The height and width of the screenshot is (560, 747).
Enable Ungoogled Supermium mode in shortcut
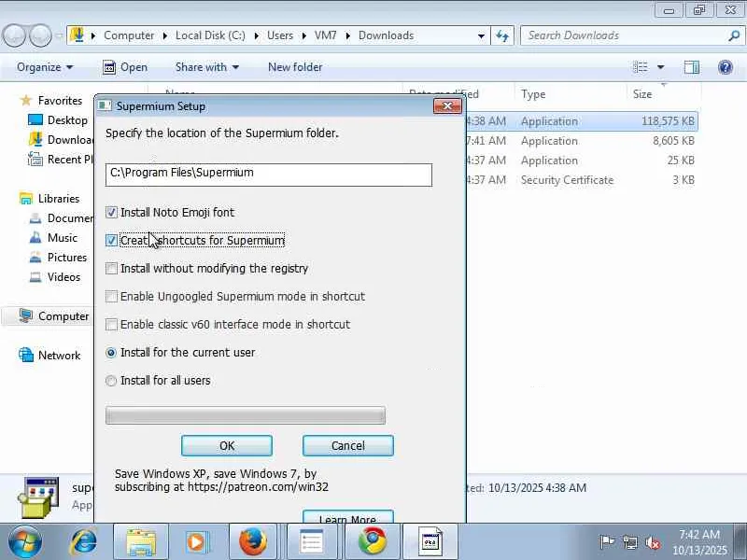(x=111, y=297)
